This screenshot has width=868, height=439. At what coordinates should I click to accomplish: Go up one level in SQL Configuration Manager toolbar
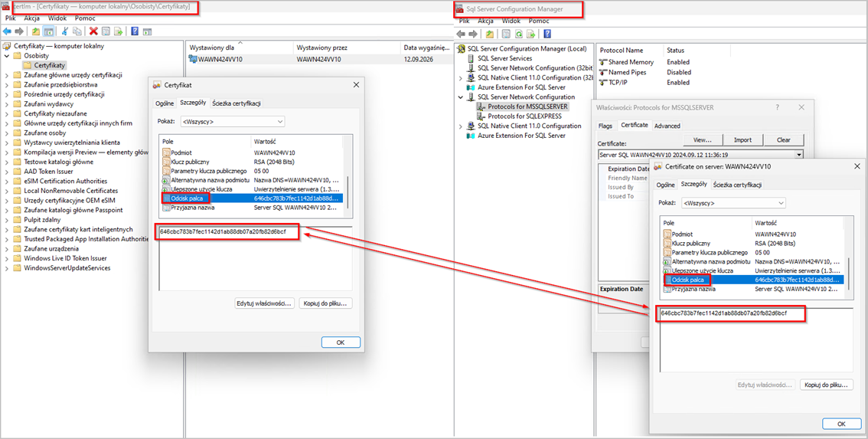click(x=490, y=34)
